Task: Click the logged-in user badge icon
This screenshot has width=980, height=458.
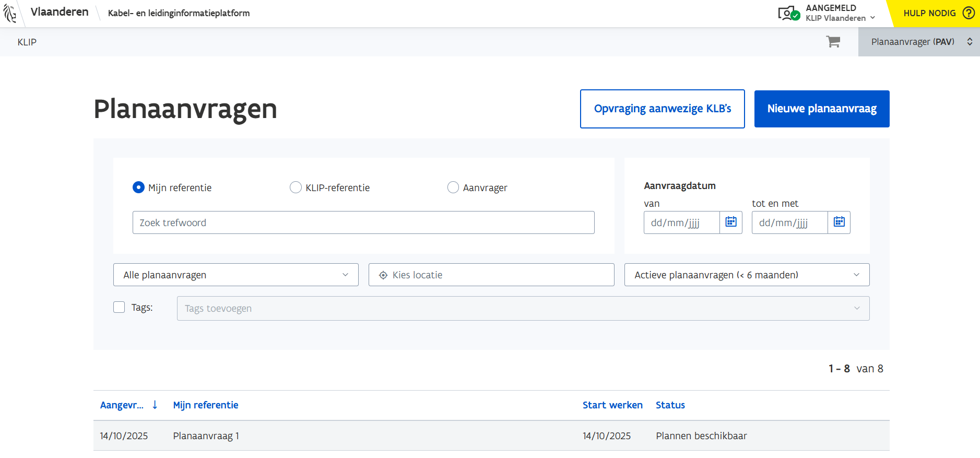Action: (788, 13)
